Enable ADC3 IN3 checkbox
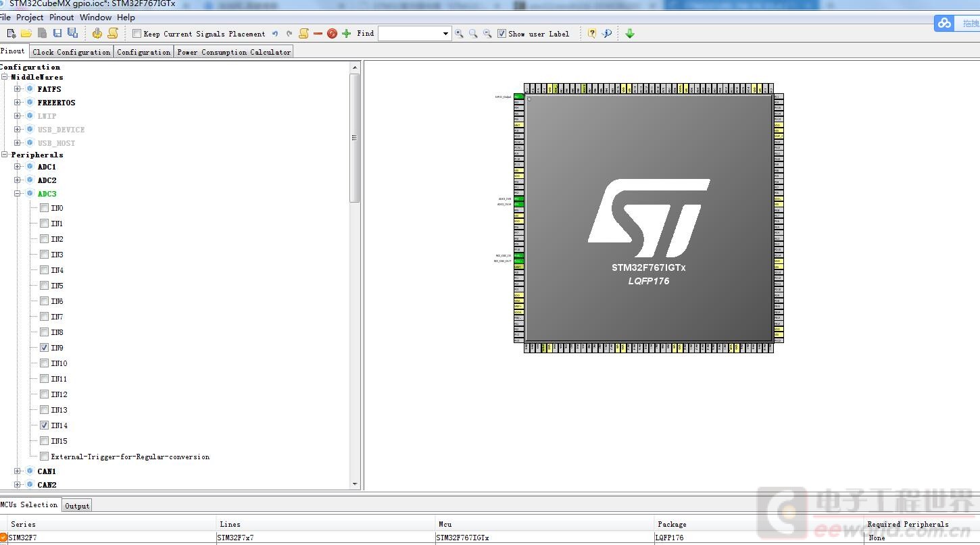This screenshot has width=980, height=545. 44,254
